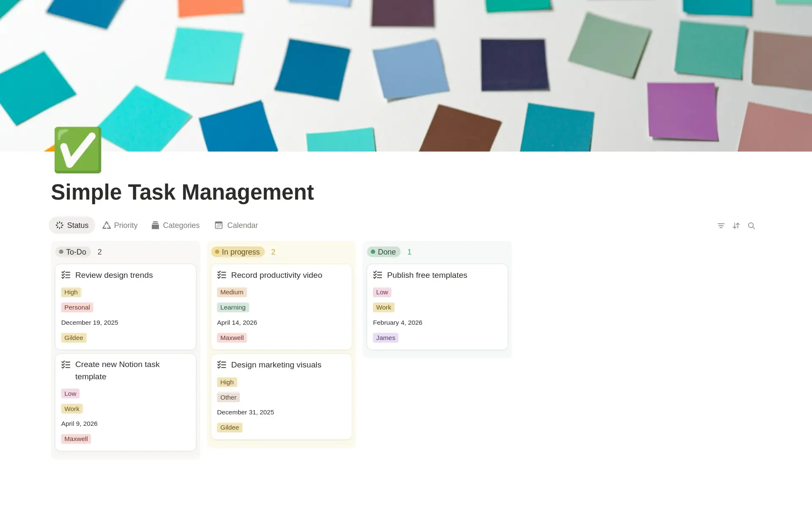Click the In progress group header
This screenshot has width=812, height=507.
[238, 252]
